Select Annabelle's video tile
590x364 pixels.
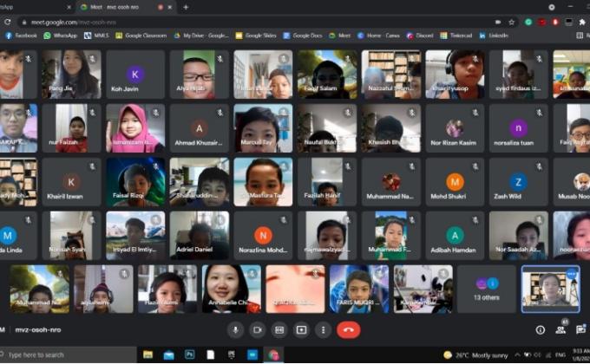pyautogui.click(x=231, y=289)
